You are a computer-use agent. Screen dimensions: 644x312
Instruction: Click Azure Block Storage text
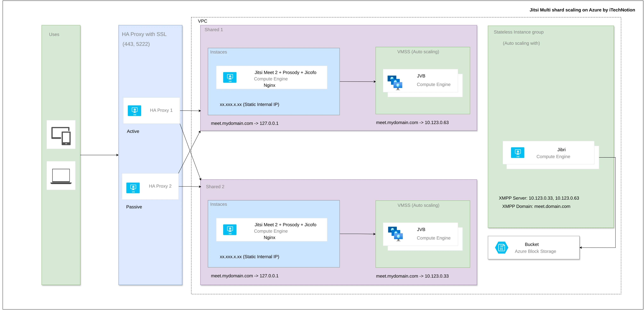[535, 252]
